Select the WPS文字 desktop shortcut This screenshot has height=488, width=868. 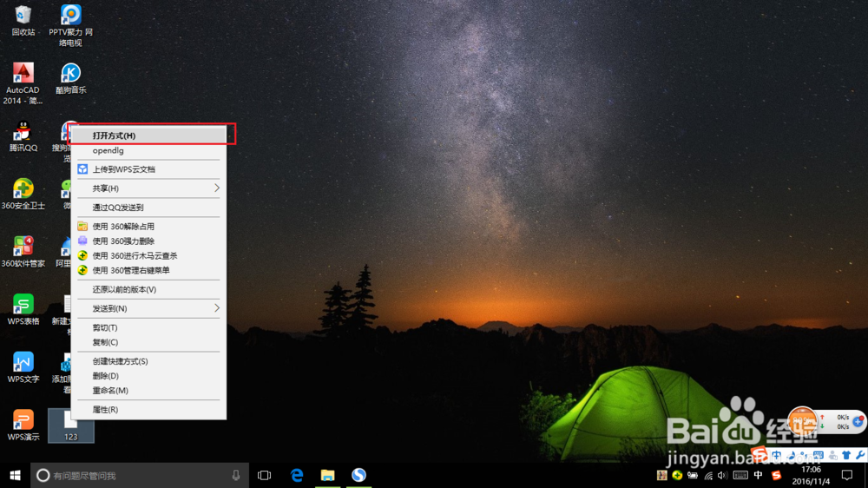click(x=23, y=367)
